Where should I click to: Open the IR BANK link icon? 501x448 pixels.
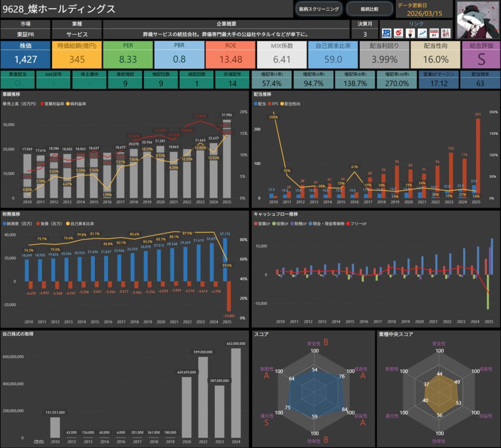387,33
